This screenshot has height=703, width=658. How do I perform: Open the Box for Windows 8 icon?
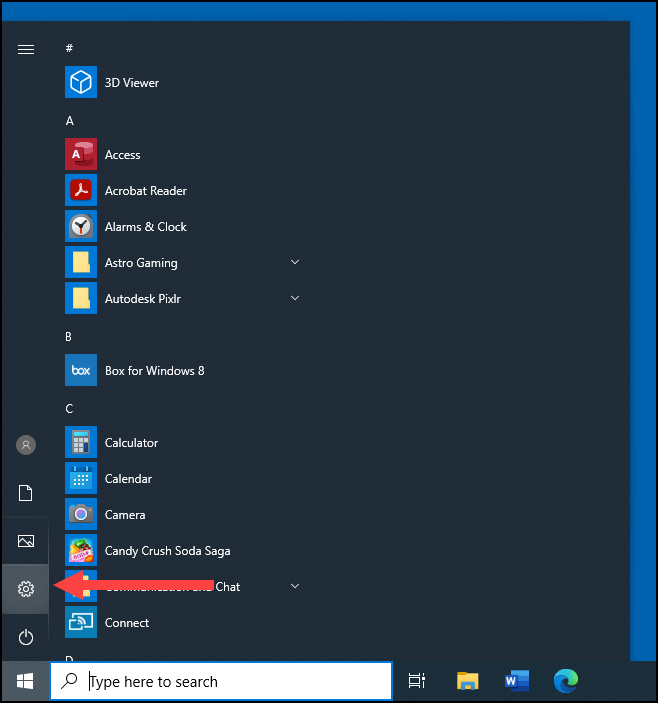tap(81, 370)
